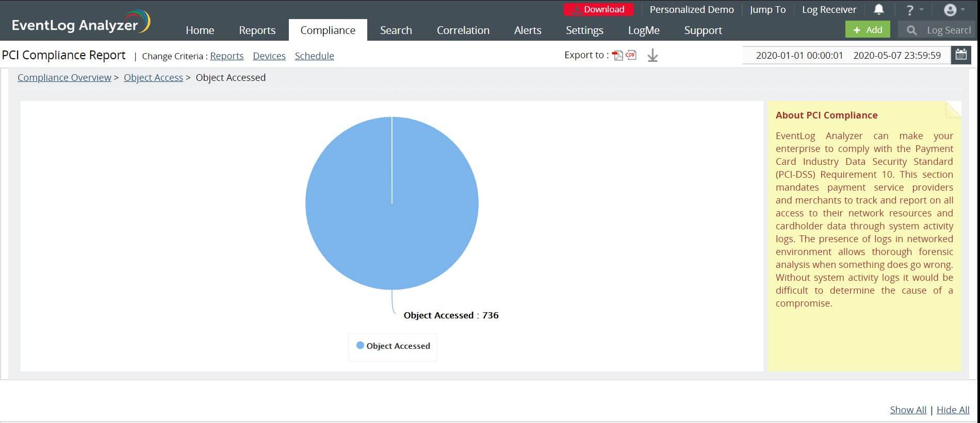980x423 pixels.
Task: Click the red Download button
Action: (x=599, y=9)
